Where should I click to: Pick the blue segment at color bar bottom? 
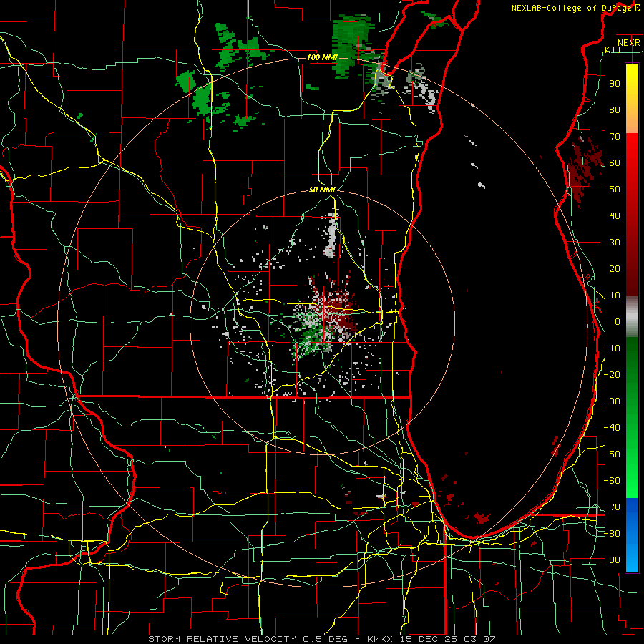click(632, 535)
